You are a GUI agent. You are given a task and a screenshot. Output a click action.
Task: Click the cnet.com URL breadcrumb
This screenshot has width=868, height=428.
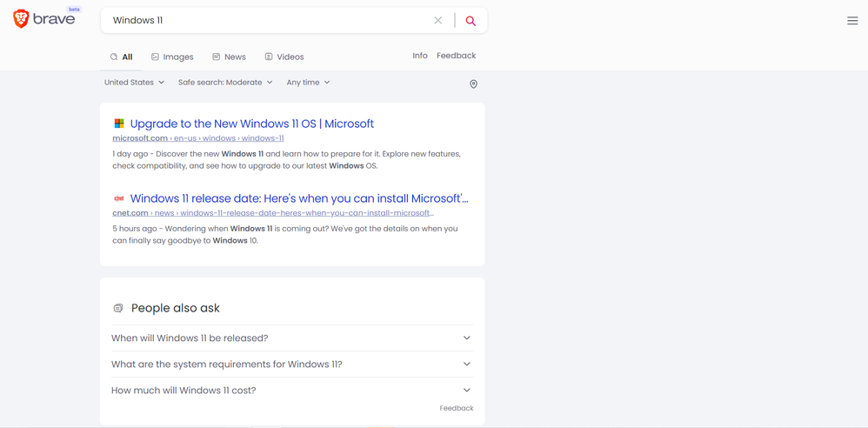(x=273, y=213)
